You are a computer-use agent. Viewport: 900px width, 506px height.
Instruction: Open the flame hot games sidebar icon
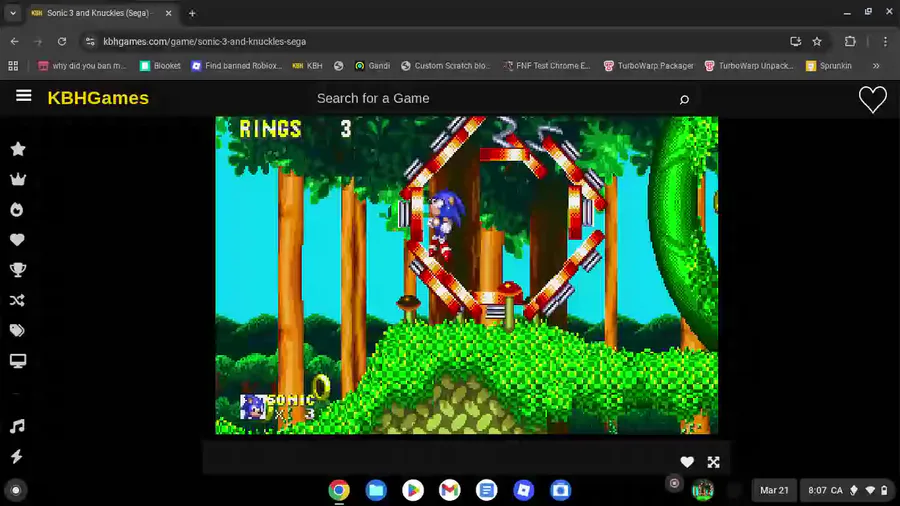point(17,210)
